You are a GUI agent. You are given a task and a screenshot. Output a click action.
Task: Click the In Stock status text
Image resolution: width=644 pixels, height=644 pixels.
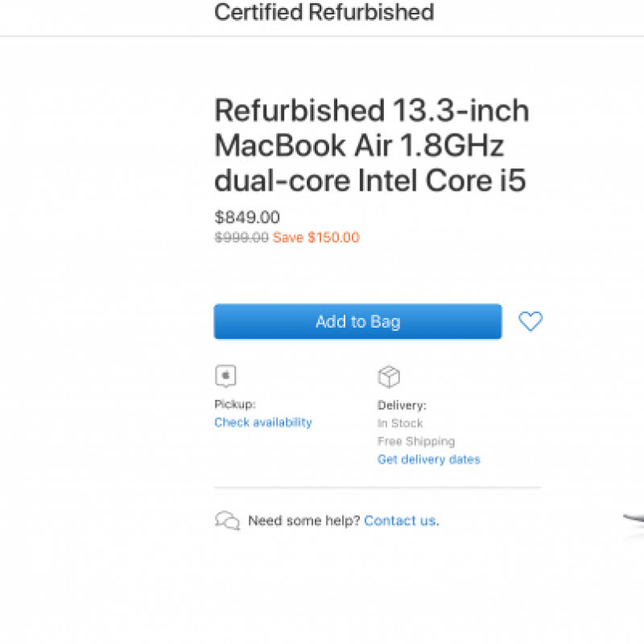coord(400,423)
